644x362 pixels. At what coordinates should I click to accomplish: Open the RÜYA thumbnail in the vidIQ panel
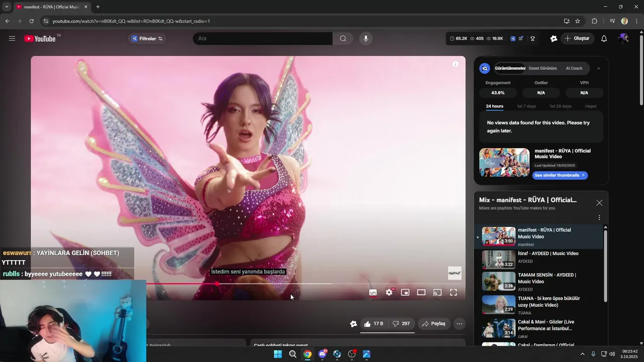(504, 162)
